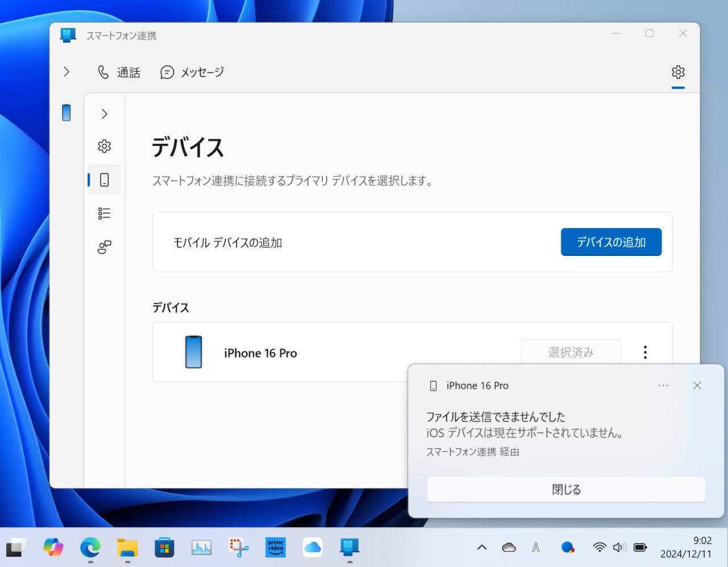This screenshot has width=728, height=567.
Task: Open the 通話 (Calls) tab
Action: (119, 72)
